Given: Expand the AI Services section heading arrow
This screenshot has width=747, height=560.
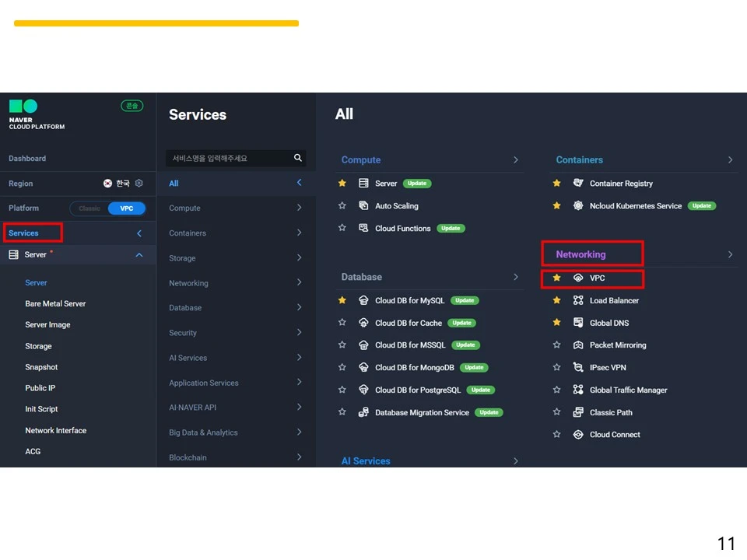Looking at the screenshot, I should pos(515,461).
